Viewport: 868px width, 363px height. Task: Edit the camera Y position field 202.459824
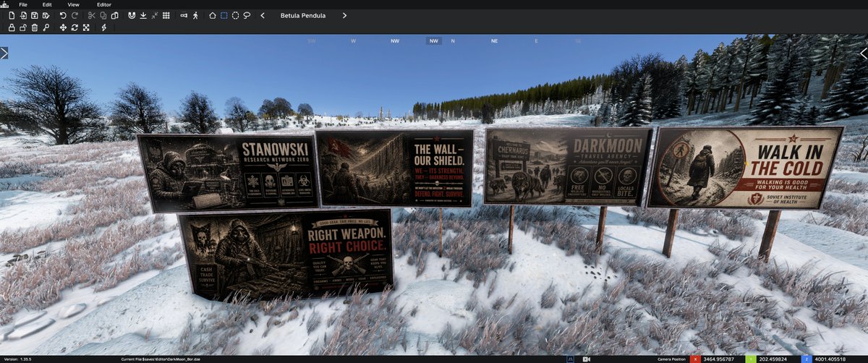[x=774, y=359]
